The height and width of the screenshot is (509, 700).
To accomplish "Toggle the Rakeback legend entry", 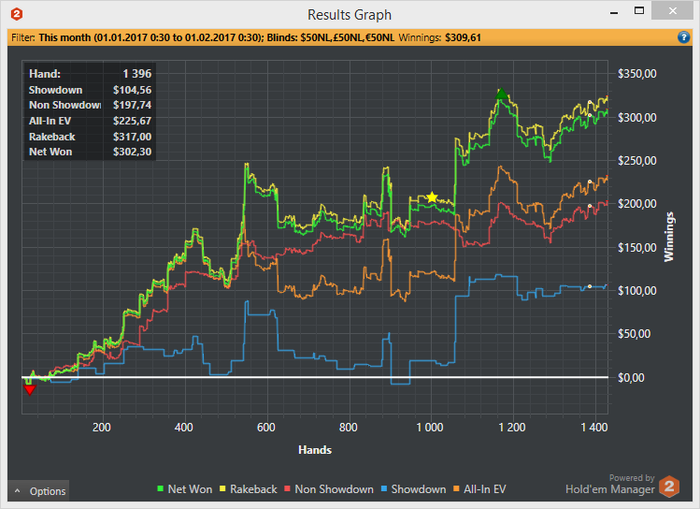I will (x=248, y=489).
